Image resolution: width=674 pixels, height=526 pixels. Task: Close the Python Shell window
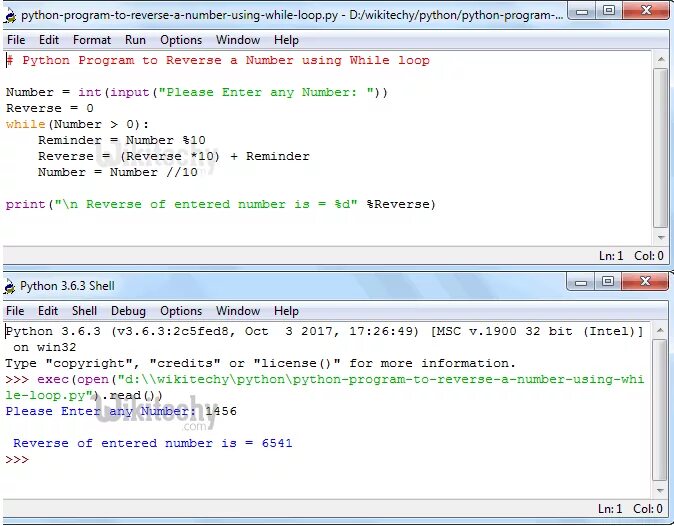coord(645,282)
